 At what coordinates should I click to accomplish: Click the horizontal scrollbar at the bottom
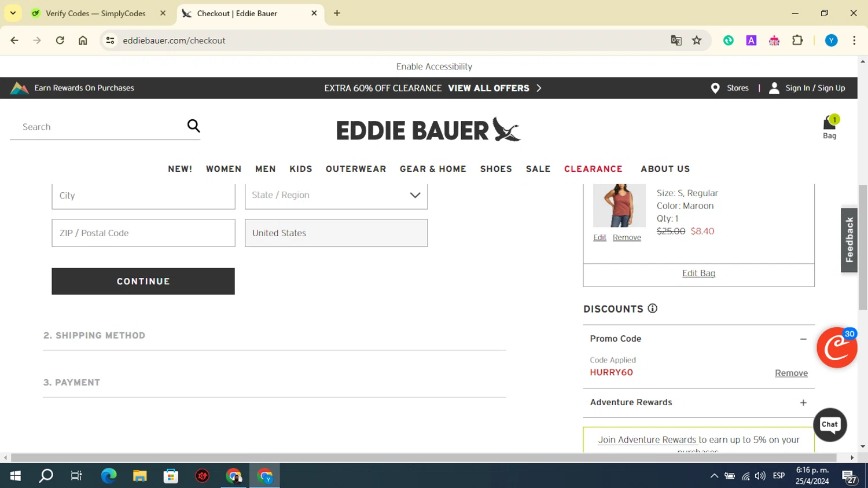tap(424, 458)
